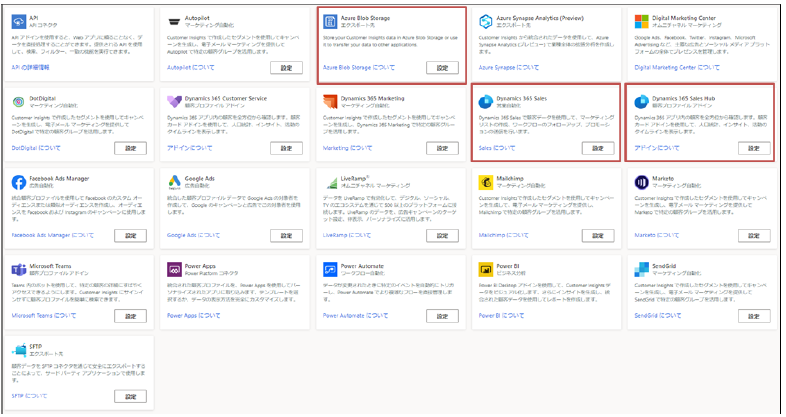786x417 pixels.
Task: Open setup for Power Automate
Action: (442, 316)
